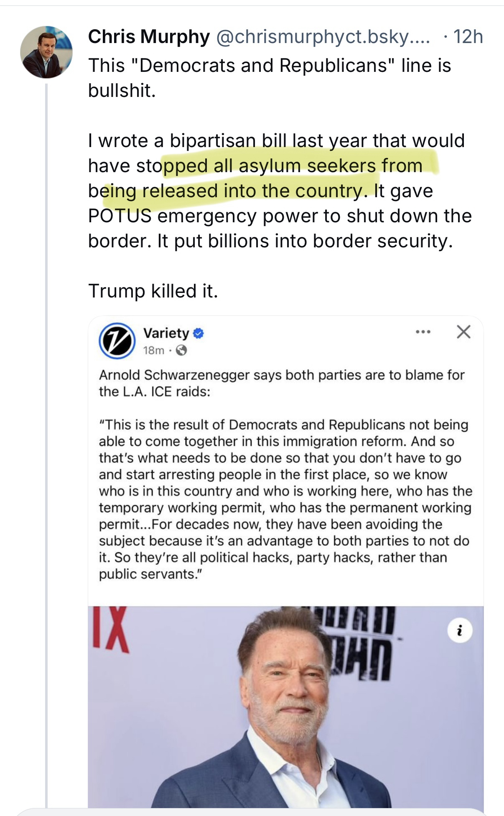Click the 12h post timestamp
504x816 pixels.
tap(468, 37)
